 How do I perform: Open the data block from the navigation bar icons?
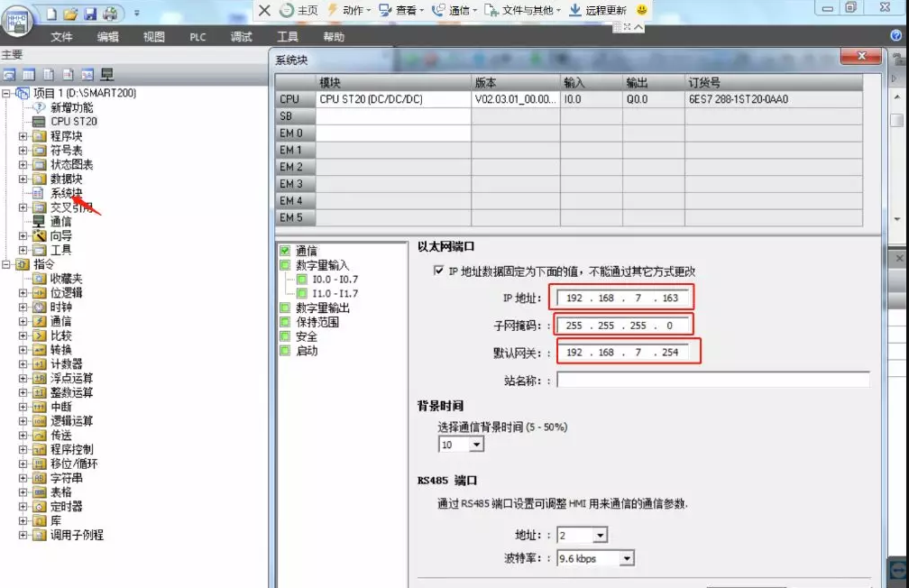pos(49,75)
